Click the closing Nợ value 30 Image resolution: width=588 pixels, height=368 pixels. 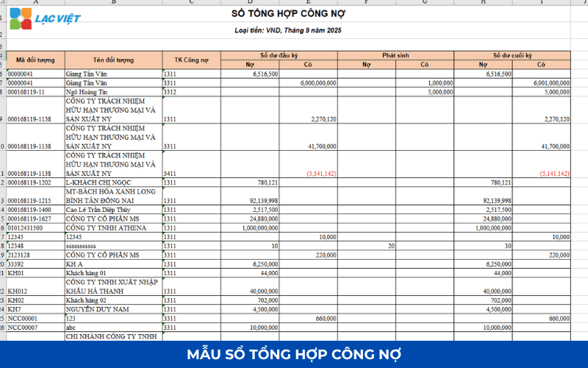(483, 246)
